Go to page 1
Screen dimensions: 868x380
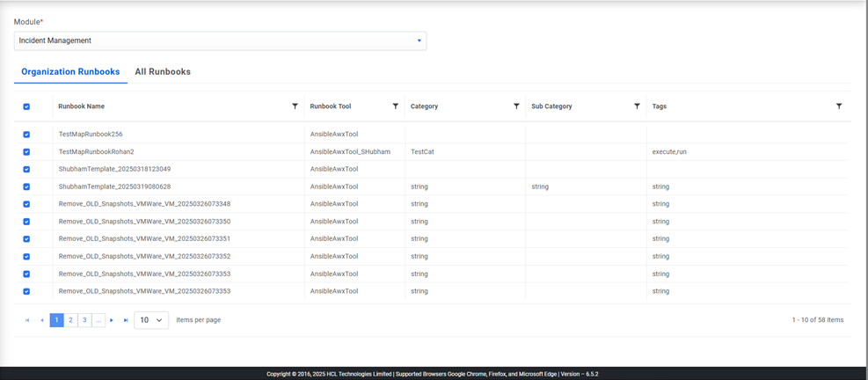point(56,320)
